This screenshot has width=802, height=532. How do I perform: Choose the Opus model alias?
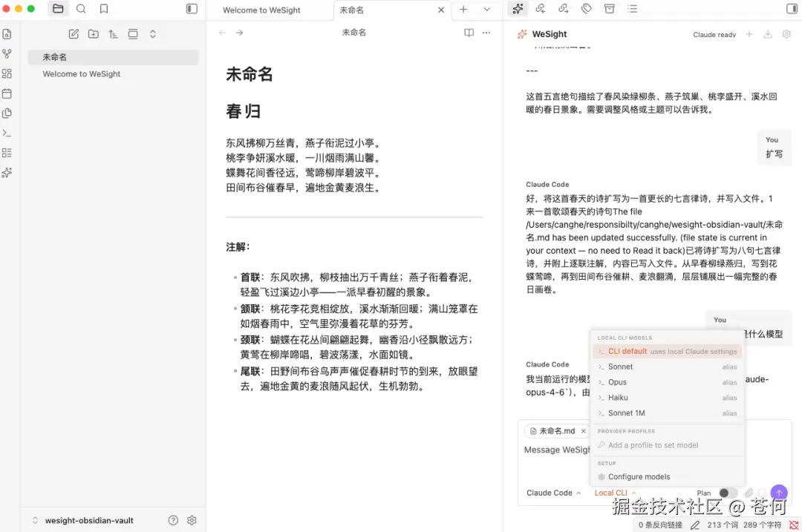[667, 382]
